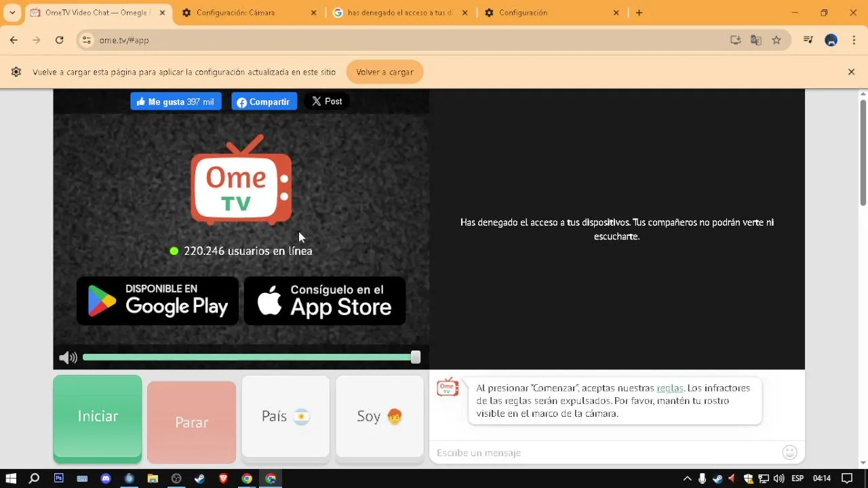Screen dimensions: 868x488
Task: Click the microphone icon in system tray
Action: 702,479
